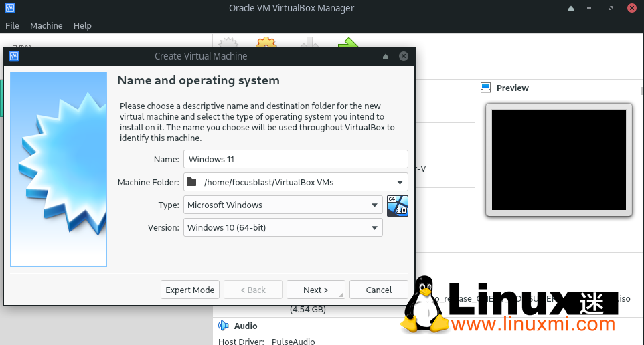Click the Name and operating system heading
This screenshot has width=644, height=345.
click(198, 80)
